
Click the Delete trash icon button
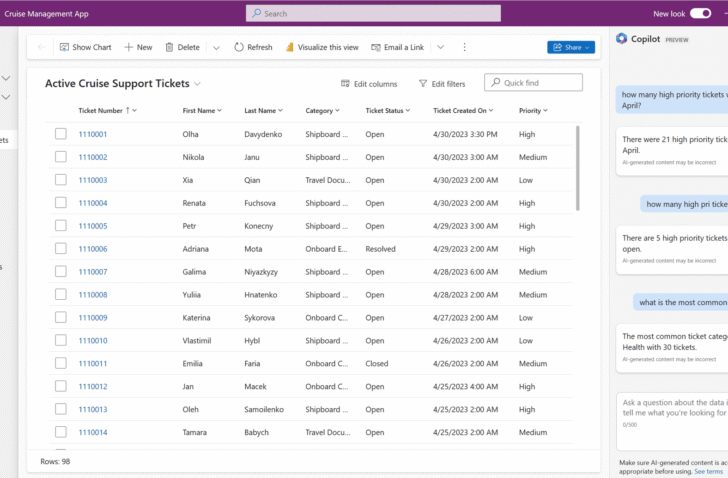[x=182, y=47]
